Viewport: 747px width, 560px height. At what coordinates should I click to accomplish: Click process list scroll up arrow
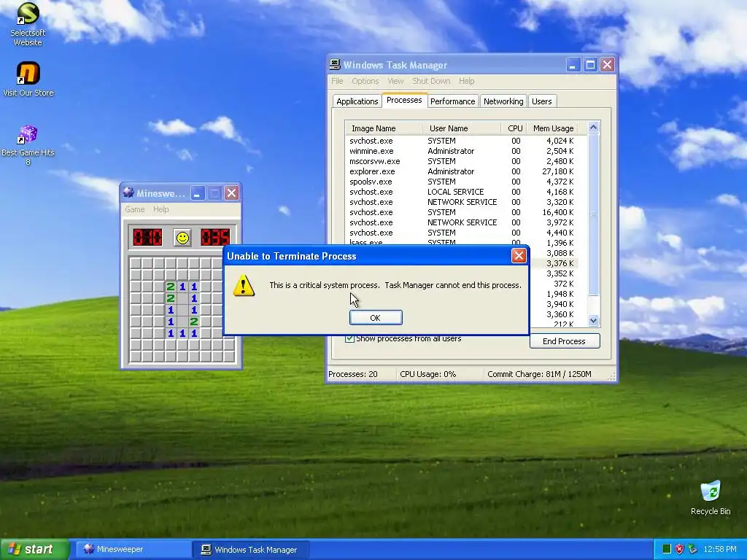point(593,127)
